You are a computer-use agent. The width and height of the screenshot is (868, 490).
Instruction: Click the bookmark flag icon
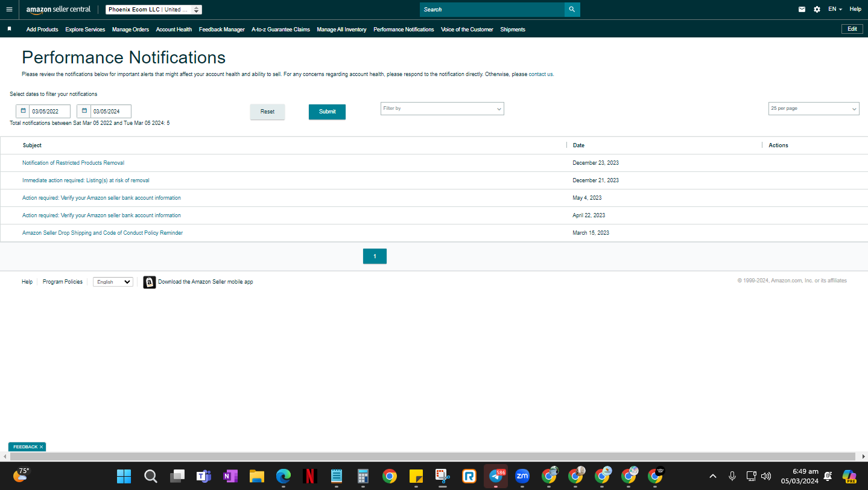[9, 29]
